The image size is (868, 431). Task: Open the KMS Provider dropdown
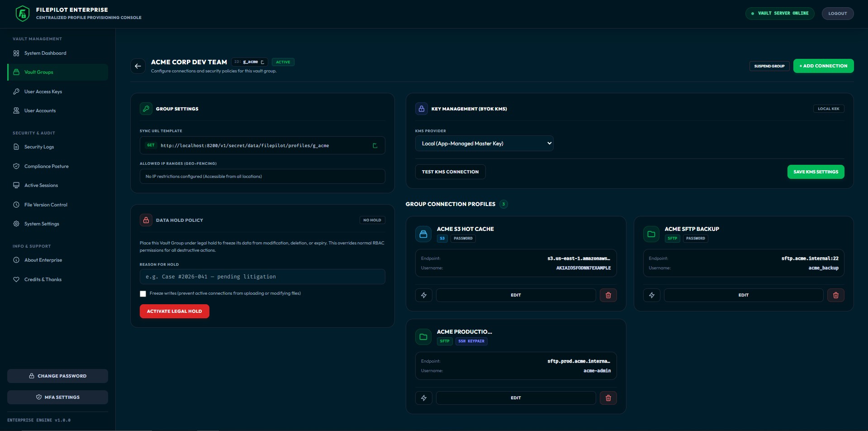click(484, 144)
